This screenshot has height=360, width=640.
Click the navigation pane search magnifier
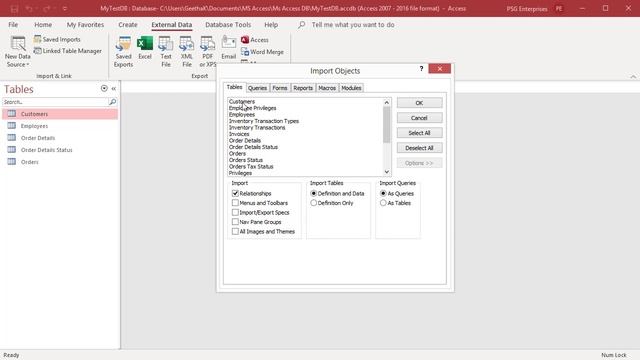pos(113,102)
